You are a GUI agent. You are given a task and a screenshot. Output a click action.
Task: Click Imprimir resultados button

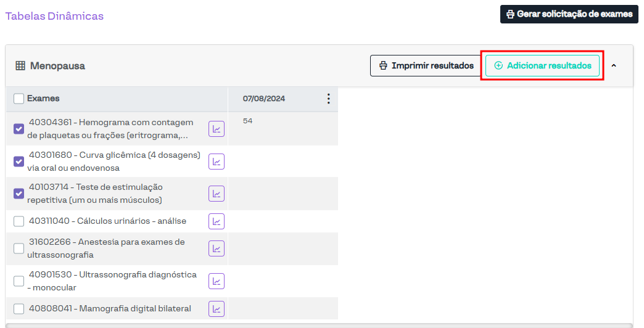pos(426,66)
